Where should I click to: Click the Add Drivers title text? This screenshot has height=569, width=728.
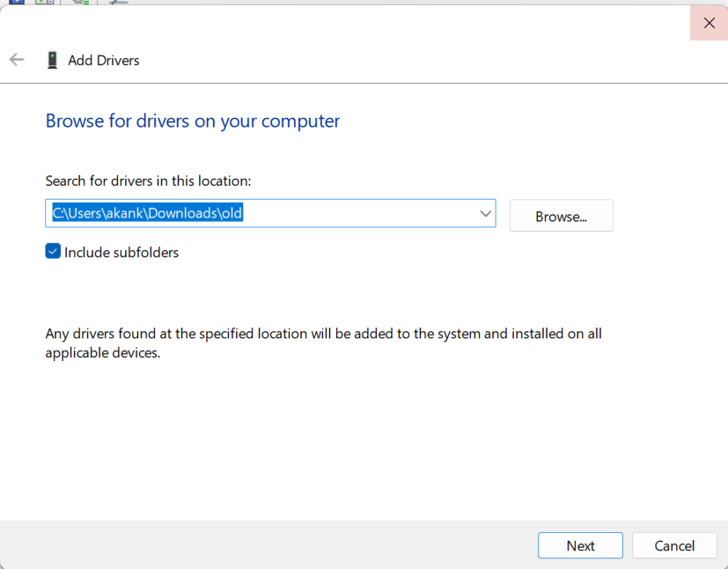[104, 61]
